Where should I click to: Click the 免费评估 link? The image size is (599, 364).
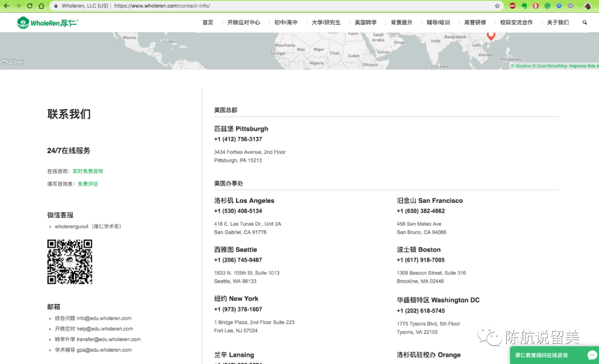88,184
